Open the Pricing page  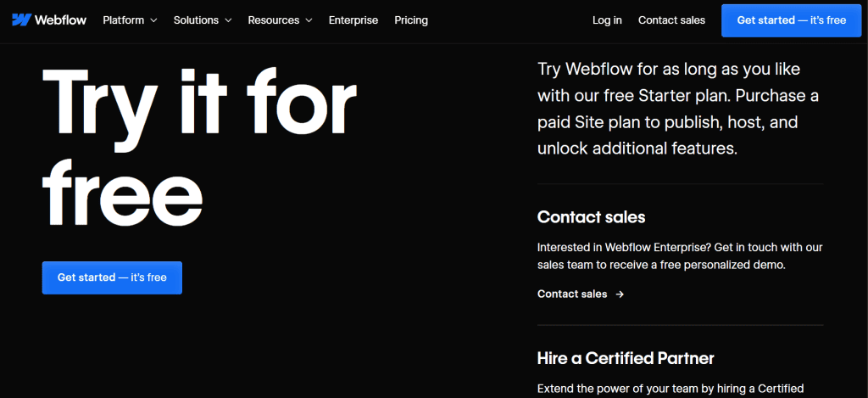[x=411, y=20]
